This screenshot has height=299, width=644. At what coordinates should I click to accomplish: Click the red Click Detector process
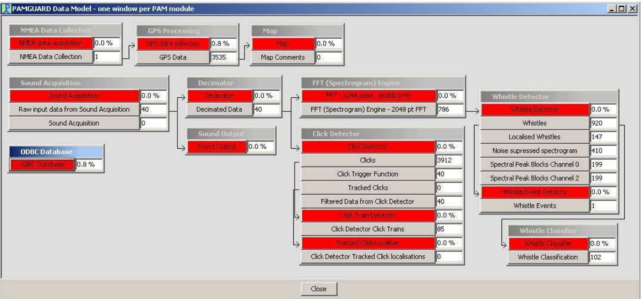(368, 146)
